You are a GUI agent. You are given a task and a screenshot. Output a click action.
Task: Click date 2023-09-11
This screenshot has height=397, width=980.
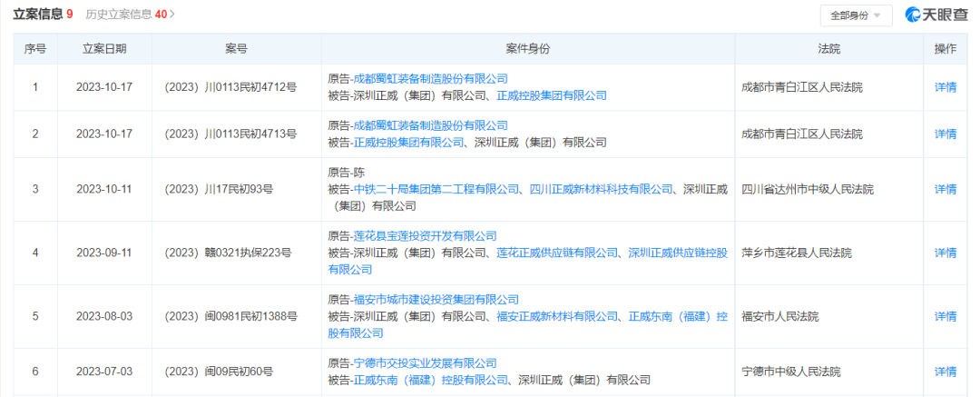coord(104,253)
